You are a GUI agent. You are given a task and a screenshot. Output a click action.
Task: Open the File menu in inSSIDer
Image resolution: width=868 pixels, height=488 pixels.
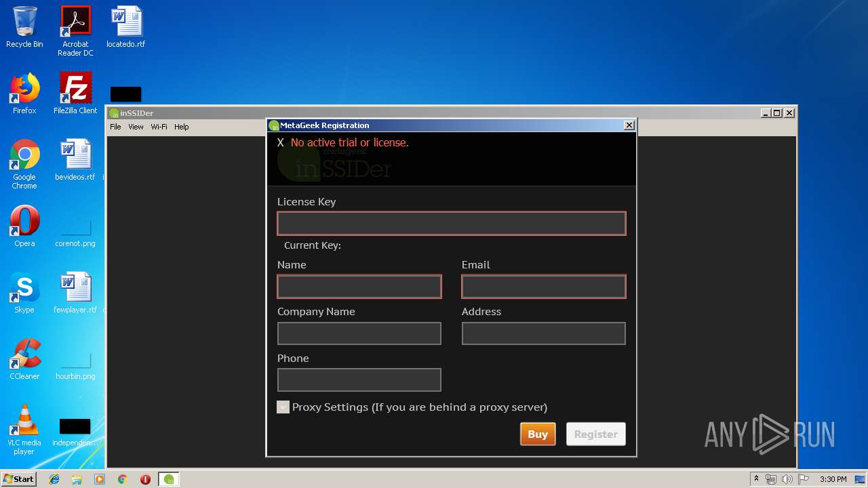pos(115,127)
